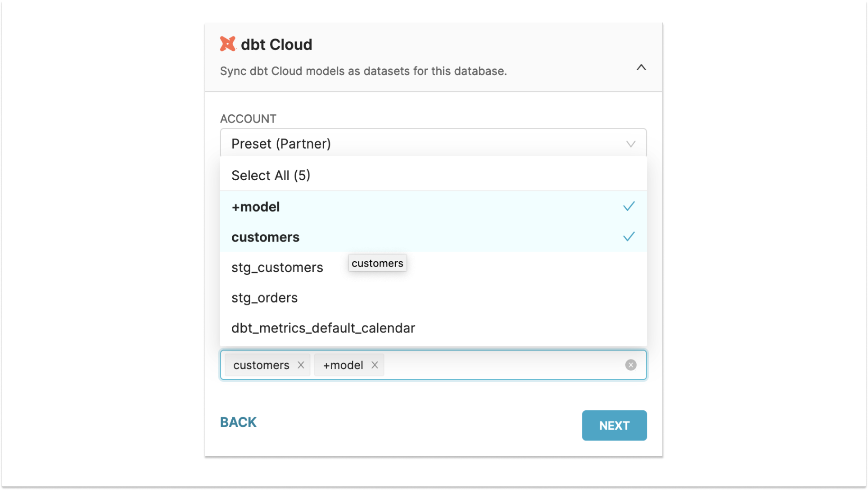Viewport: 868px width, 490px height.
Task: Collapse the dbt Cloud section with the chevron
Action: point(641,68)
